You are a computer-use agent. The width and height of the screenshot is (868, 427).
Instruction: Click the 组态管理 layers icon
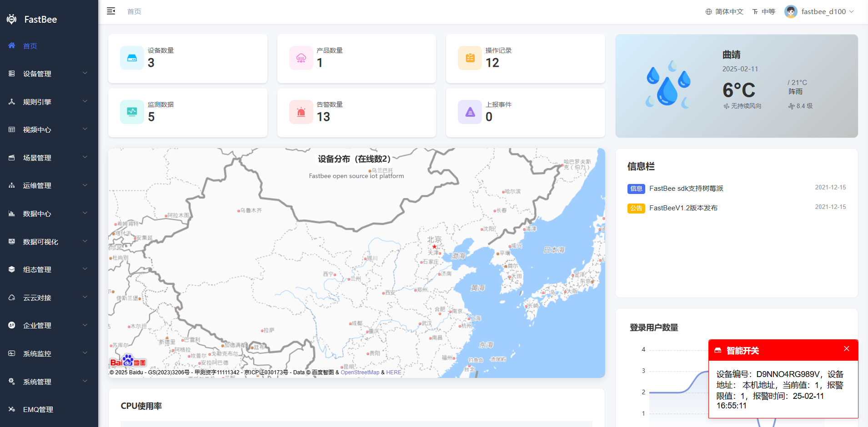point(12,269)
